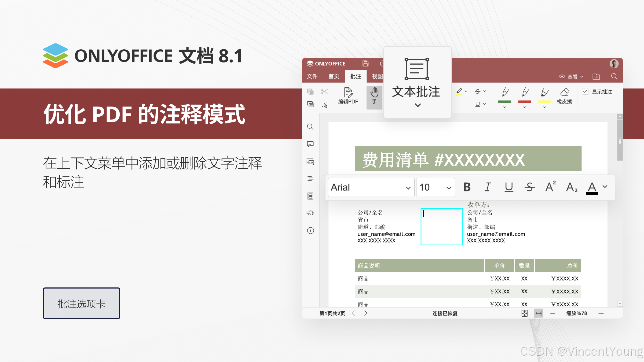Open the headings navigation panel
This screenshot has width=644, height=362.
pyautogui.click(x=310, y=179)
